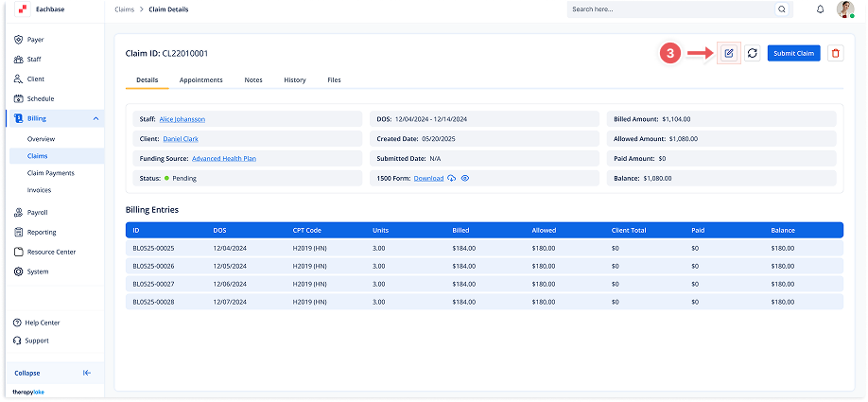The width and height of the screenshot is (868, 402).
Task: Collapse the Billing menu section
Action: tap(95, 118)
